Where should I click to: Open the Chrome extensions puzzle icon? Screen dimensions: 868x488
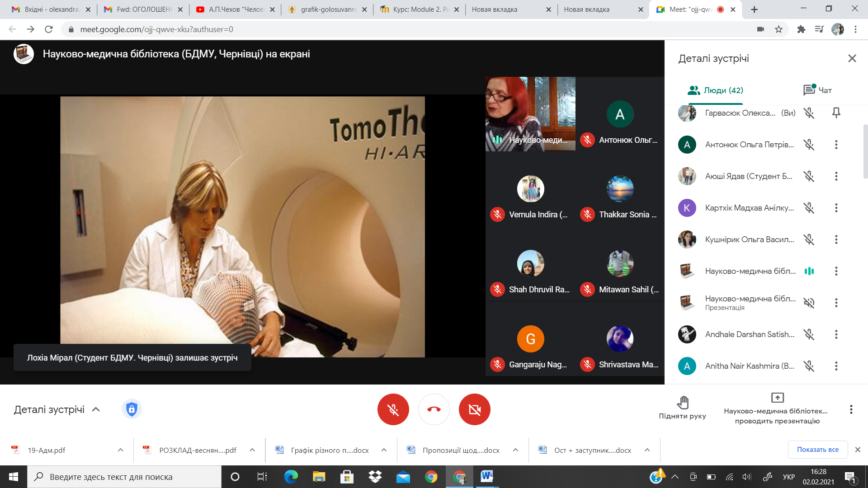click(x=801, y=29)
